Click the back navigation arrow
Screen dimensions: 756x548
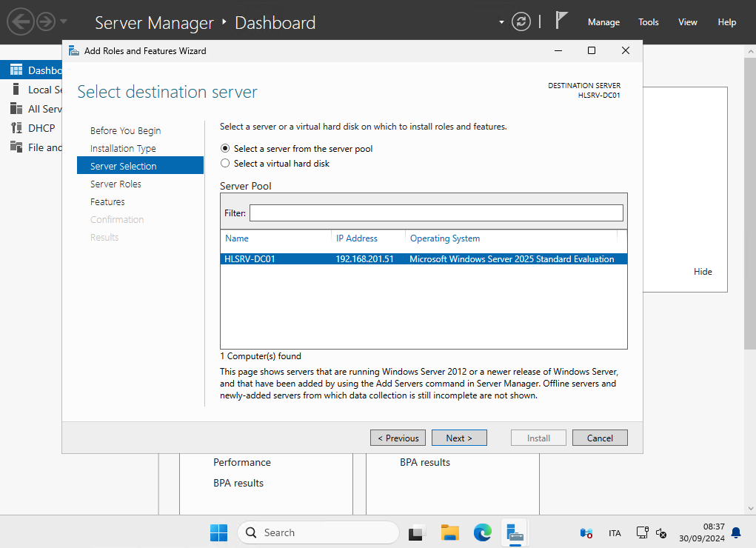[x=21, y=21]
